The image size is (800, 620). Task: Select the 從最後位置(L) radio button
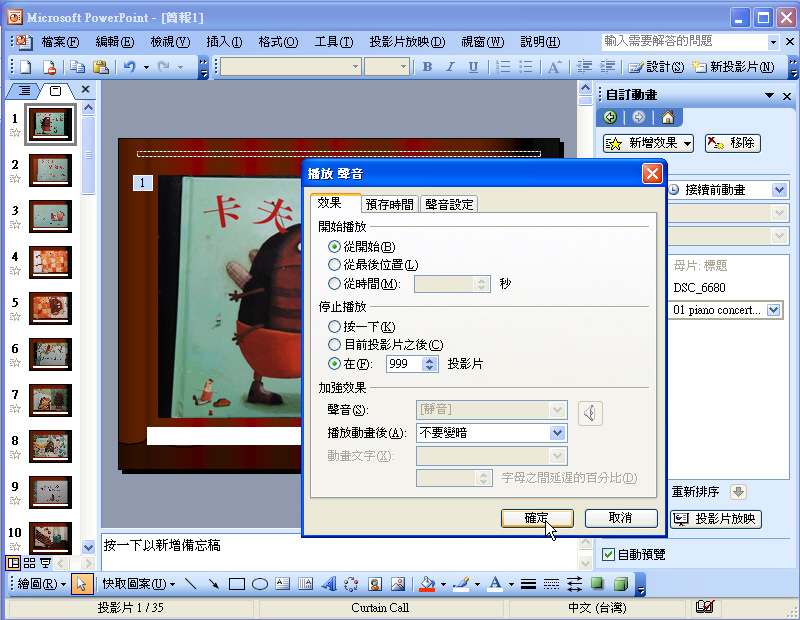point(334,265)
